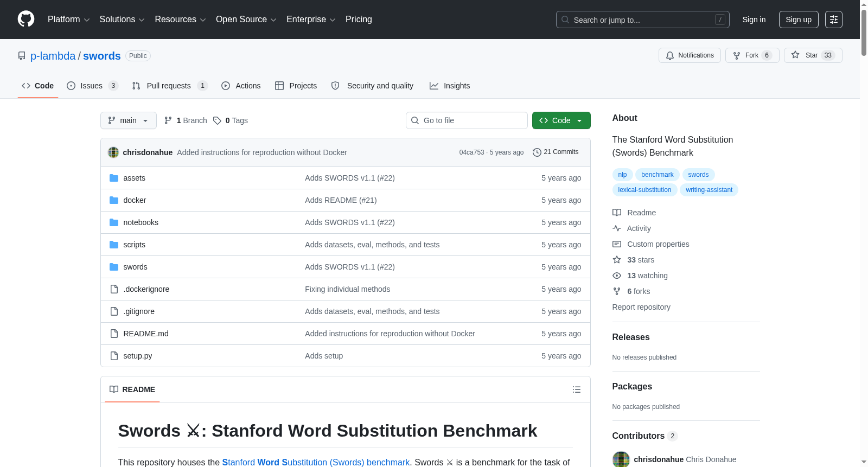Open the 'Fixing individual methods' commit message

click(x=347, y=289)
